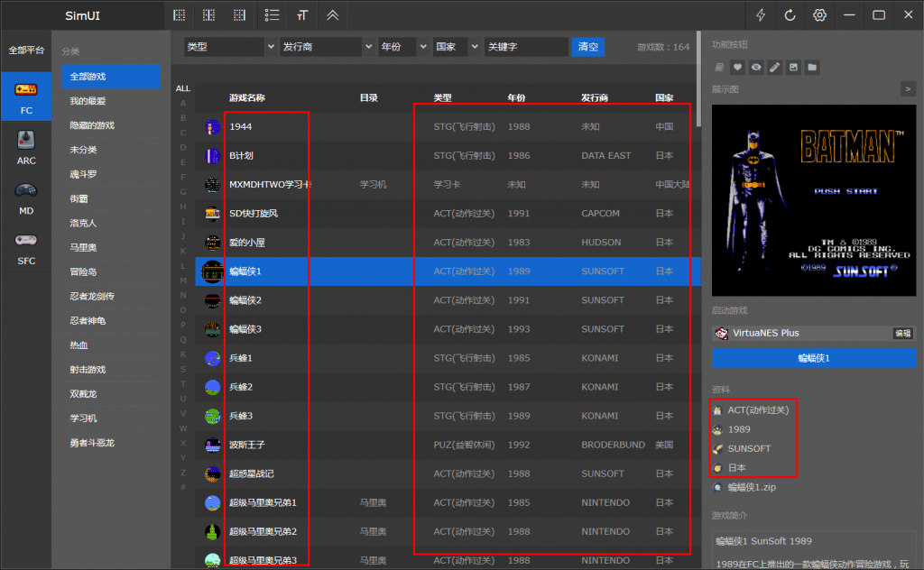Select 魂斗罗 category in sidebar
The width and height of the screenshot is (924, 570).
pos(83,174)
